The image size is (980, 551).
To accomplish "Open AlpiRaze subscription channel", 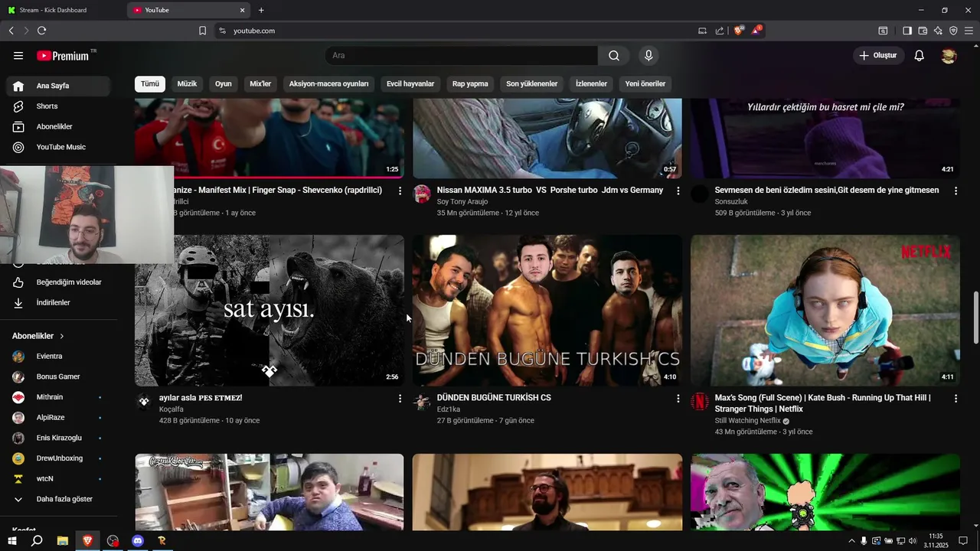I will pos(58,418).
